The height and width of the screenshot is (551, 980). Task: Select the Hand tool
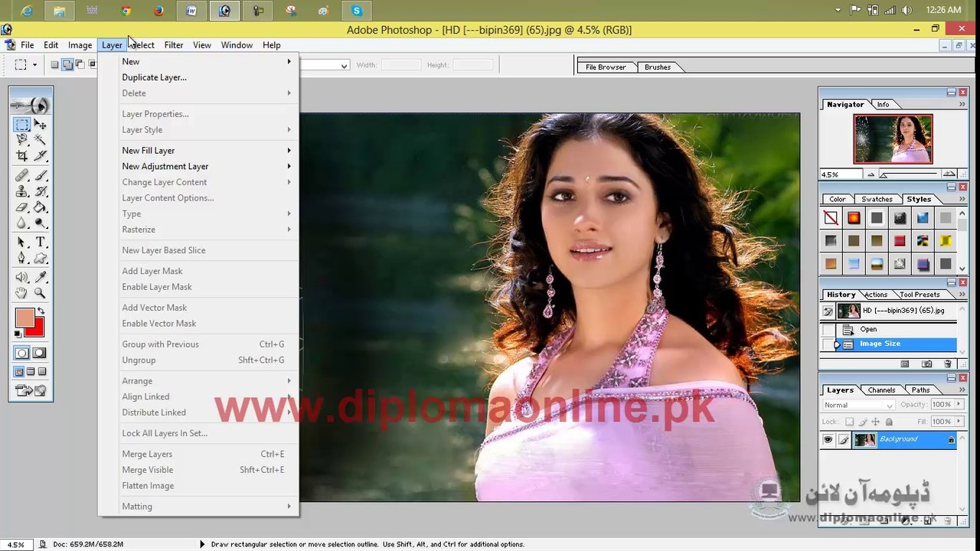pyautogui.click(x=22, y=293)
